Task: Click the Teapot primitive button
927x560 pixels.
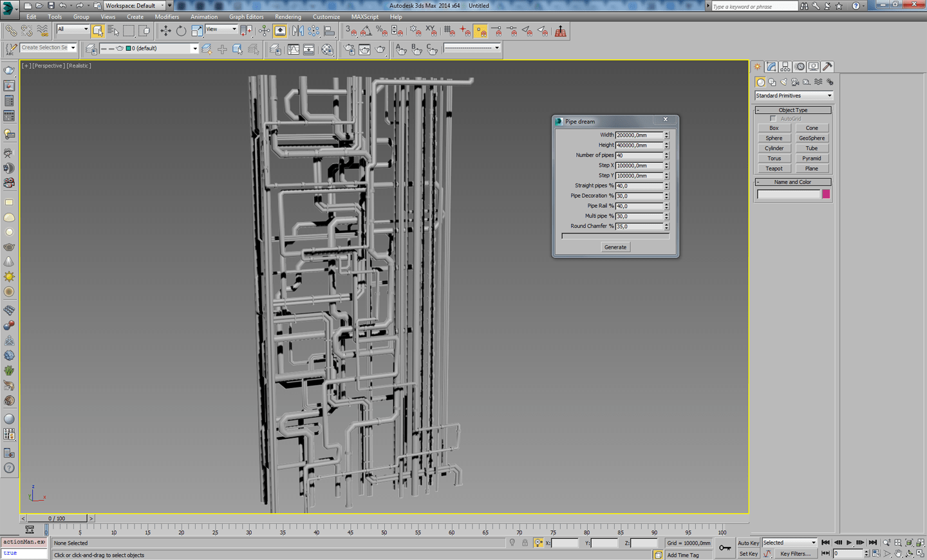Action: click(x=774, y=168)
